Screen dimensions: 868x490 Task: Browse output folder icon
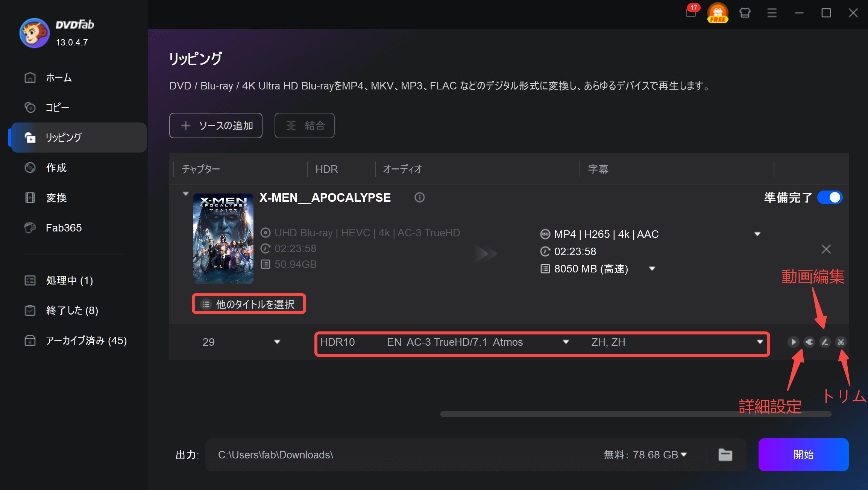pyautogui.click(x=725, y=455)
